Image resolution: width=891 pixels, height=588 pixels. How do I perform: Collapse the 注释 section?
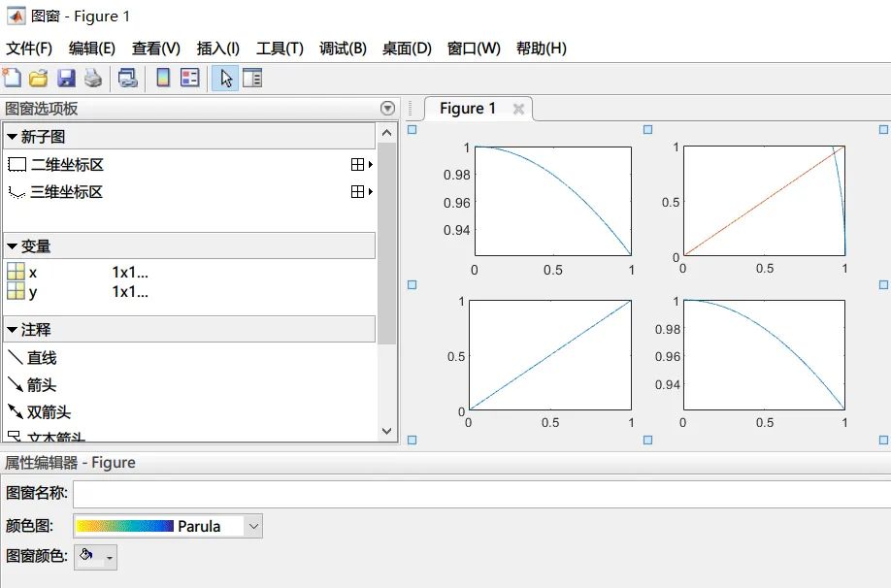[12, 330]
